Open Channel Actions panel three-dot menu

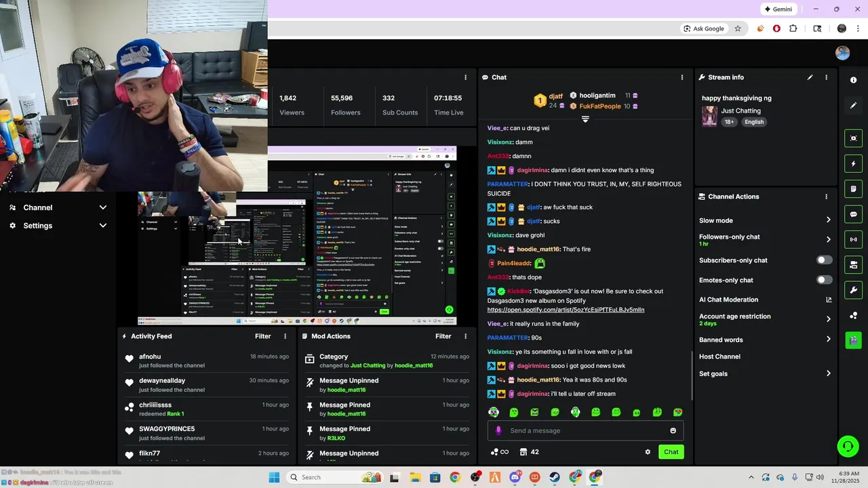tap(826, 197)
